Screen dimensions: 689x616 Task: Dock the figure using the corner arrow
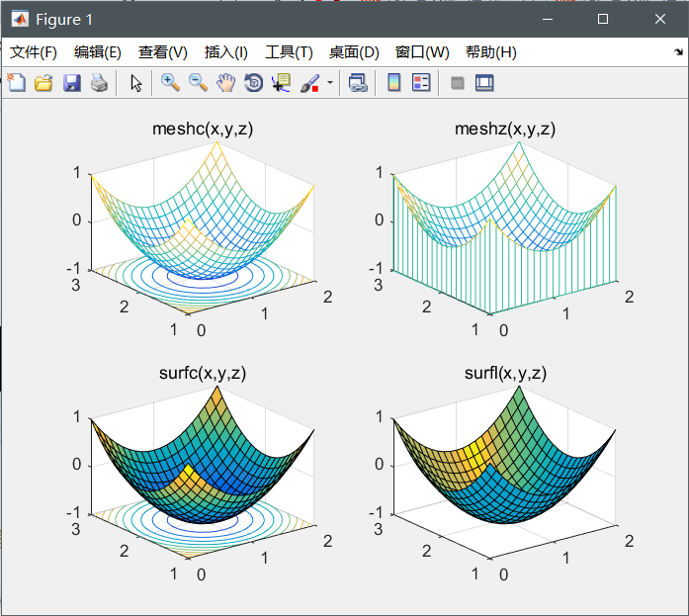[678, 52]
